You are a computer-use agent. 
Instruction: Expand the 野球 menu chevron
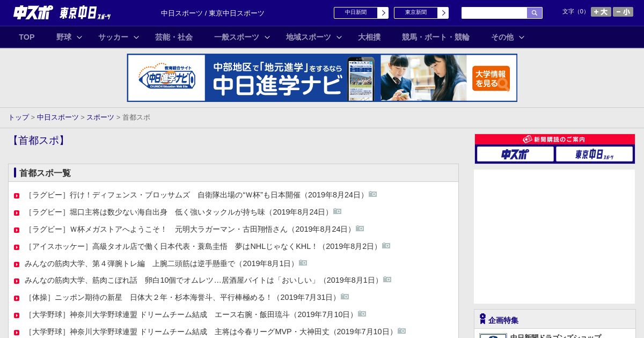[x=79, y=37]
